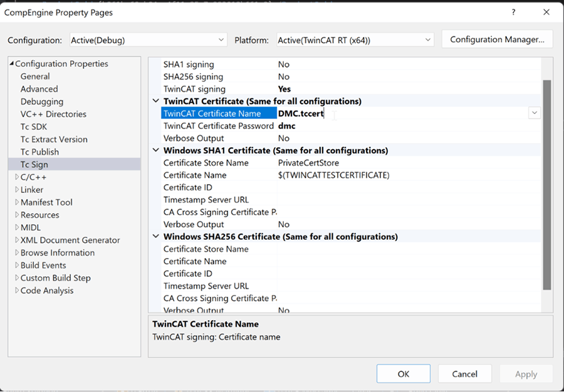Collapse the Configuration Properties tree node

(11, 63)
